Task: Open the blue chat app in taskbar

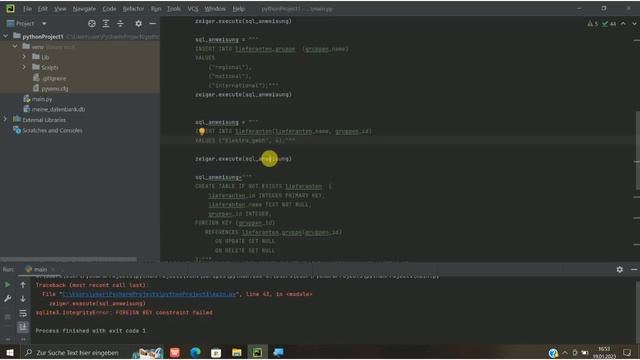Action: pos(278,352)
